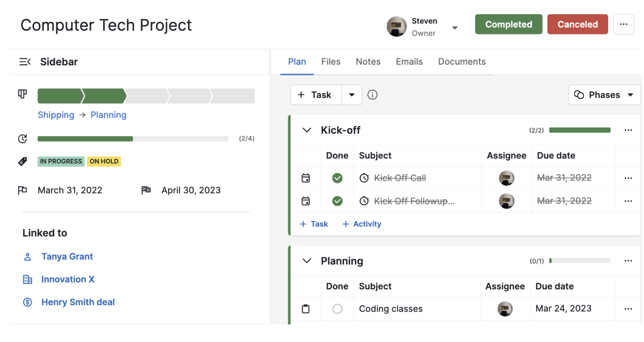Click the info icon beside the Task button

tap(372, 95)
